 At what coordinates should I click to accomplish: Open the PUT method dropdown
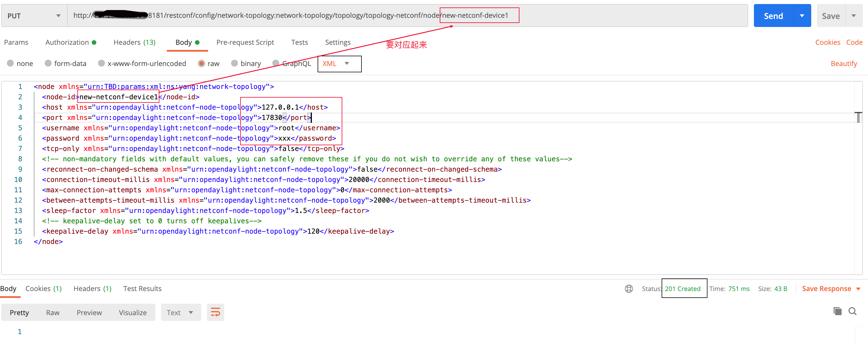coord(34,16)
